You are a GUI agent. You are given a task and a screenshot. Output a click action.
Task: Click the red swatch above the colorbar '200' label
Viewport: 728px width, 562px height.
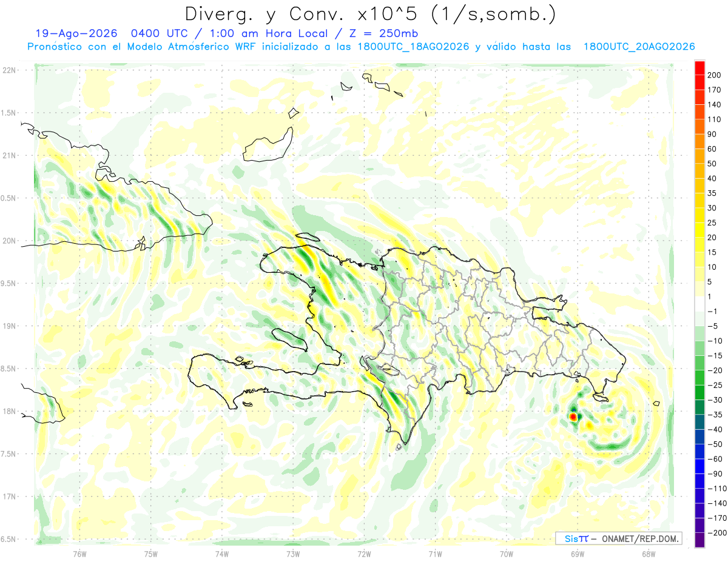(700, 68)
